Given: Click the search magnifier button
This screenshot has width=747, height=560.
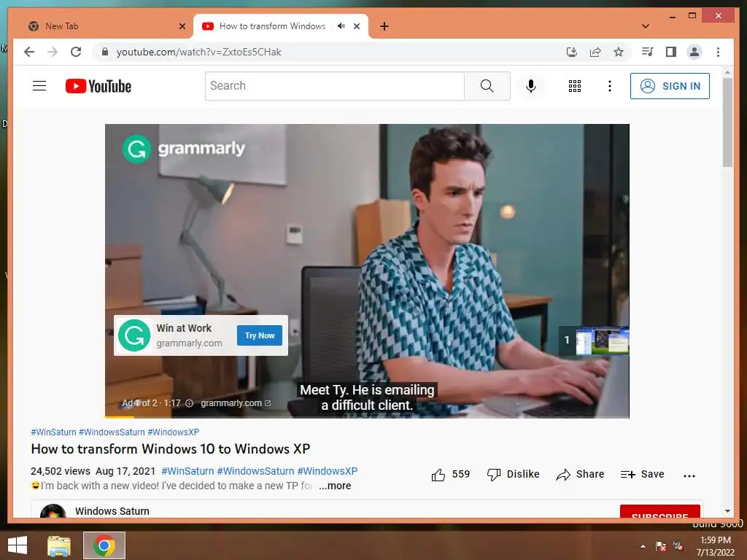Looking at the screenshot, I should (x=487, y=86).
